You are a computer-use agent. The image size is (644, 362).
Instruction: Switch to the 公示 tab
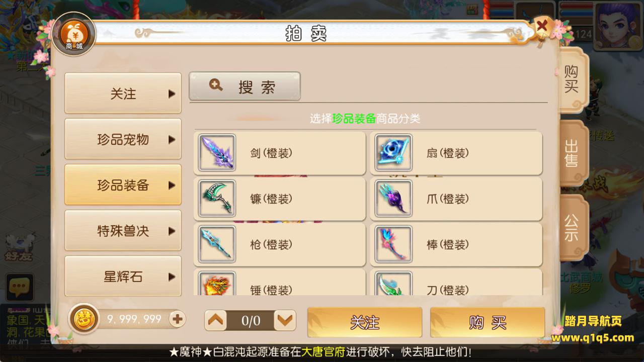click(572, 228)
